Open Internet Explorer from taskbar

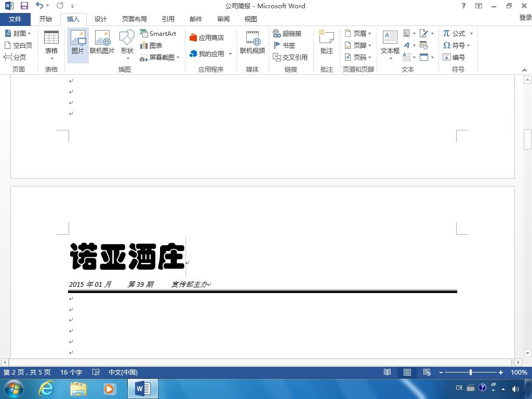point(46,389)
